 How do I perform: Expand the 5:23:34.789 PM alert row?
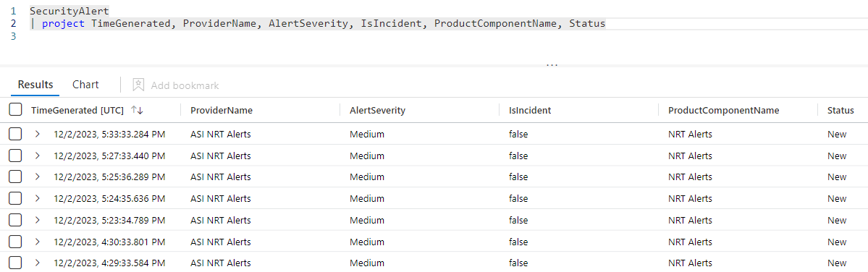[x=37, y=220]
